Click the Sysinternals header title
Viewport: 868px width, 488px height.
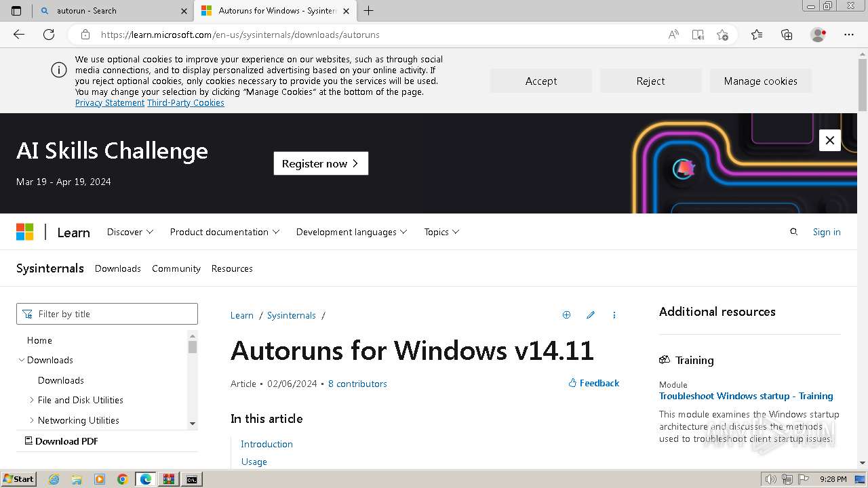pyautogui.click(x=50, y=268)
